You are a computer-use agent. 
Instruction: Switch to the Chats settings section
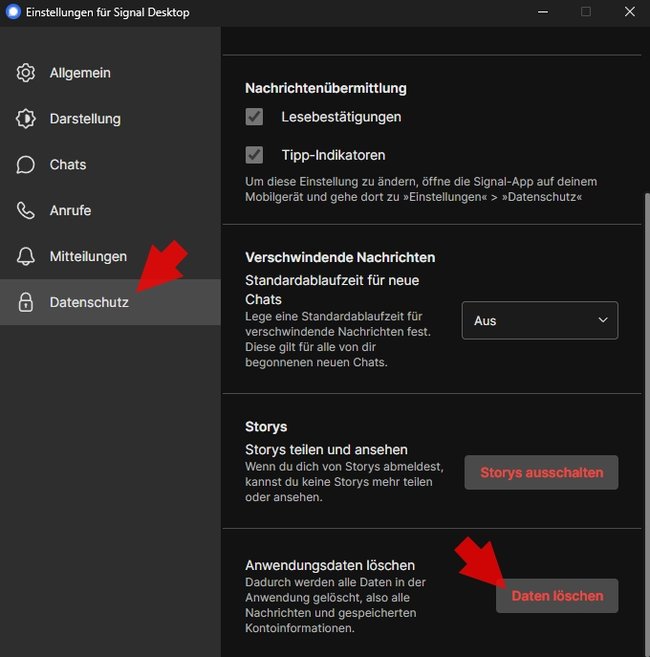coord(110,165)
